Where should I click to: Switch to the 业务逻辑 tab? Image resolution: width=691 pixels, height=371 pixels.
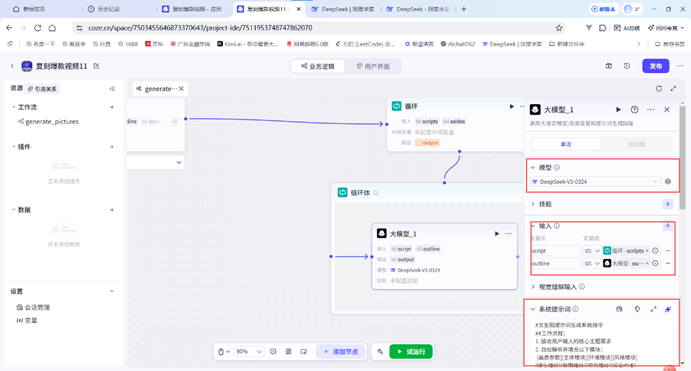(x=318, y=66)
